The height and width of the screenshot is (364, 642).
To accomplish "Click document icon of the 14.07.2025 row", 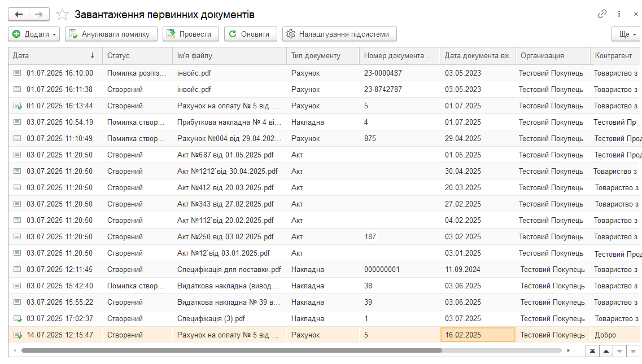I will click(x=18, y=335).
